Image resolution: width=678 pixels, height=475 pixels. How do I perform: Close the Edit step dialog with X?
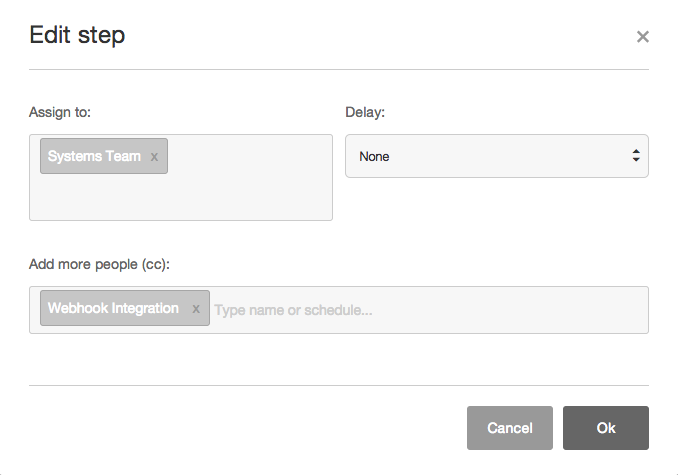point(643,37)
